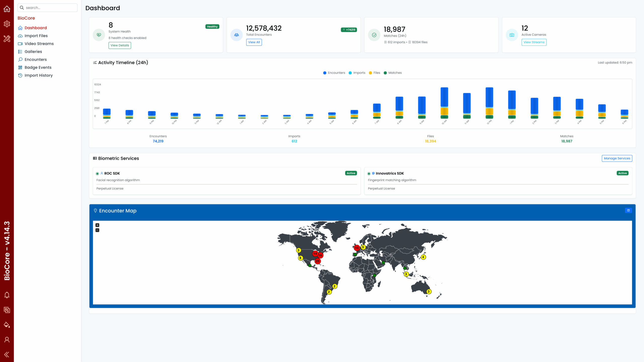The image size is (644, 362).
Task: Open Import Files in navigation menu
Action: pos(36,36)
